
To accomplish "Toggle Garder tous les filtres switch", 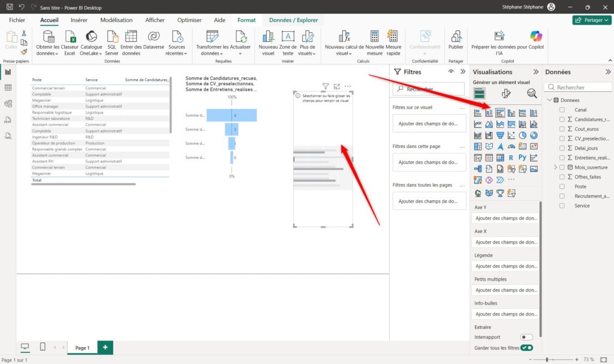I will click(526, 348).
